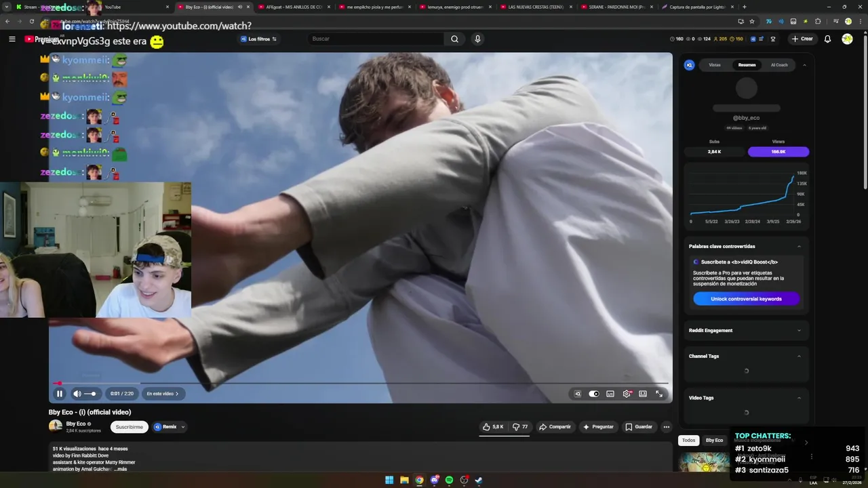The width and height of the screenshot is (868, 488).
Task: Switch to the 'LAS NUEVAS CRESTAS' browser tab
Action: [536, 7]
